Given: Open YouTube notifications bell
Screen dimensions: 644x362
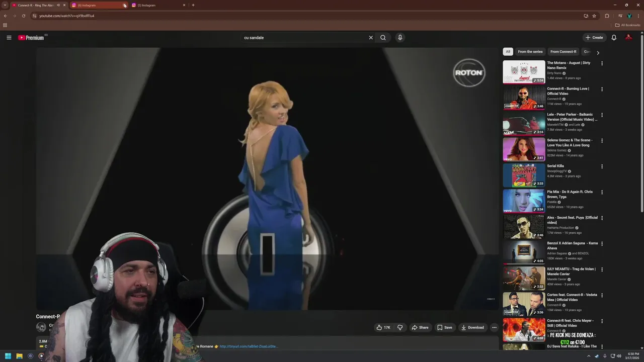Looking at the screenshot, I should click(614, 38).
